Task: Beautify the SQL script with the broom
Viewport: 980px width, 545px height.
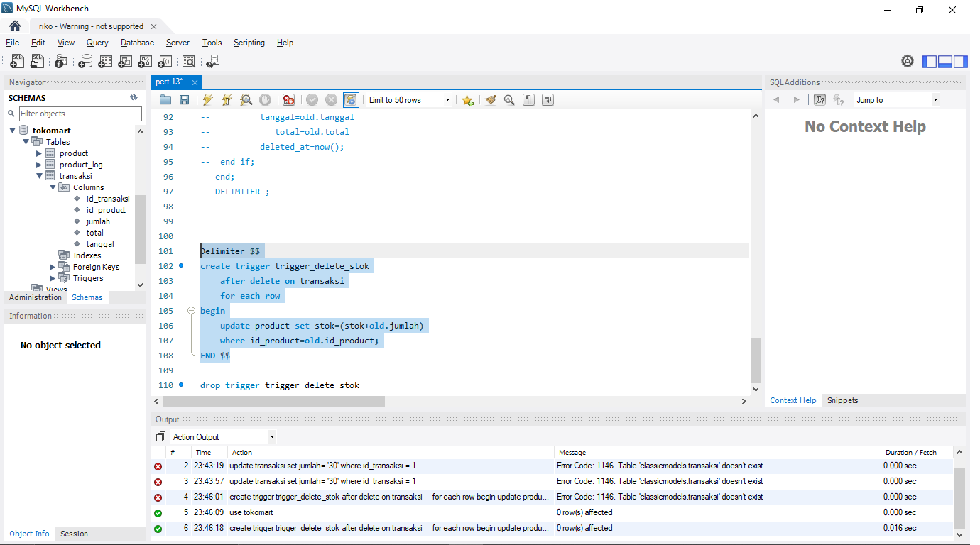Action: click(x=491, y=100)
